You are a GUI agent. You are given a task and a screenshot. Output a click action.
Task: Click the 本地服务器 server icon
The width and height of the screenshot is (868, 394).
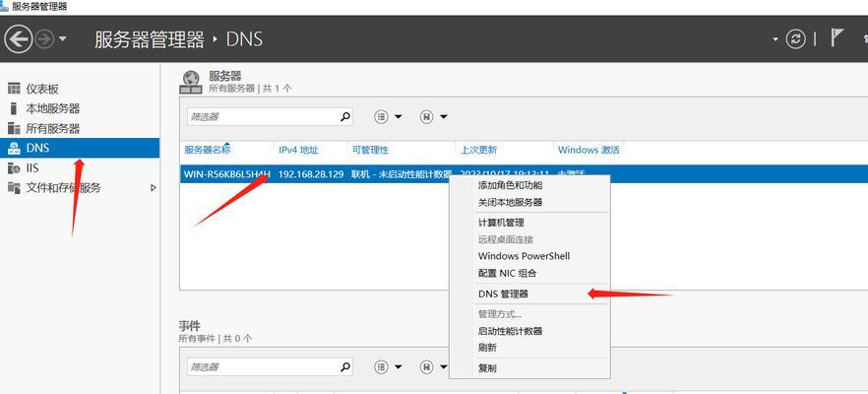click(14, 108)
